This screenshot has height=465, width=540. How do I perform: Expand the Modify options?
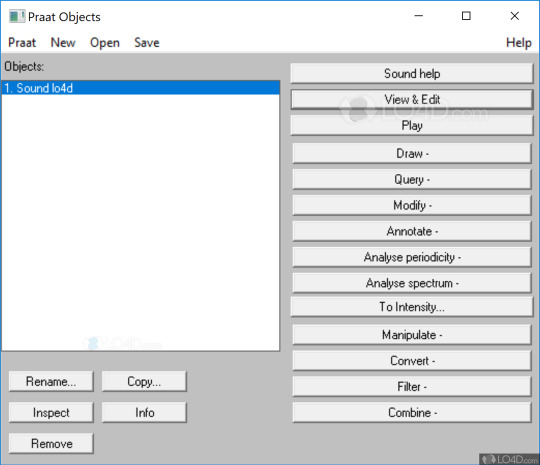(412, 205)
